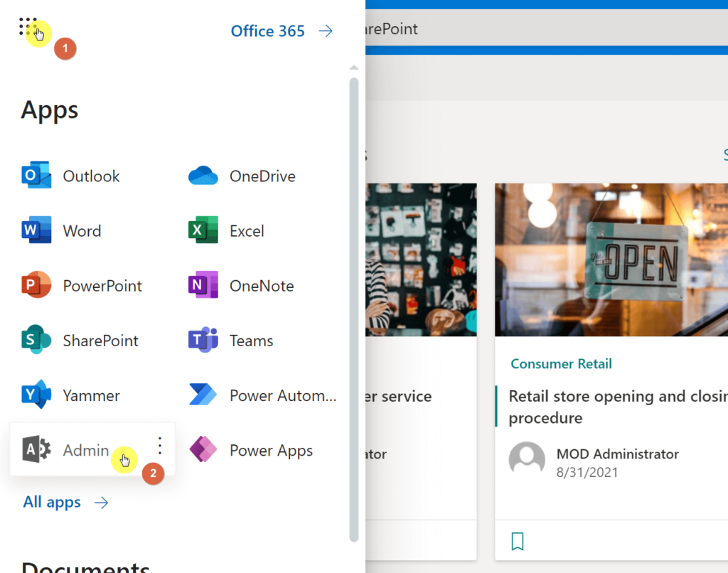Open the SharePoint app icon
728x573 pixels.
36,339
